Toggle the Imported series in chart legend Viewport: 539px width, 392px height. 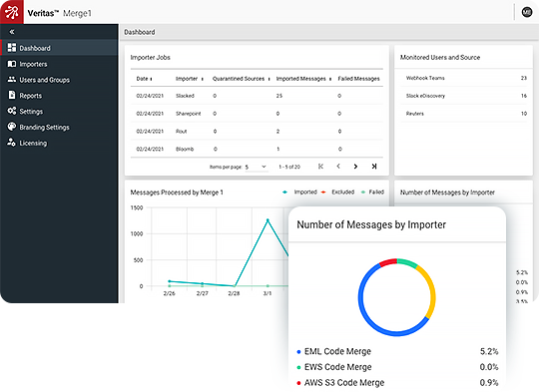pyautogui.click(x=299, y=193)
